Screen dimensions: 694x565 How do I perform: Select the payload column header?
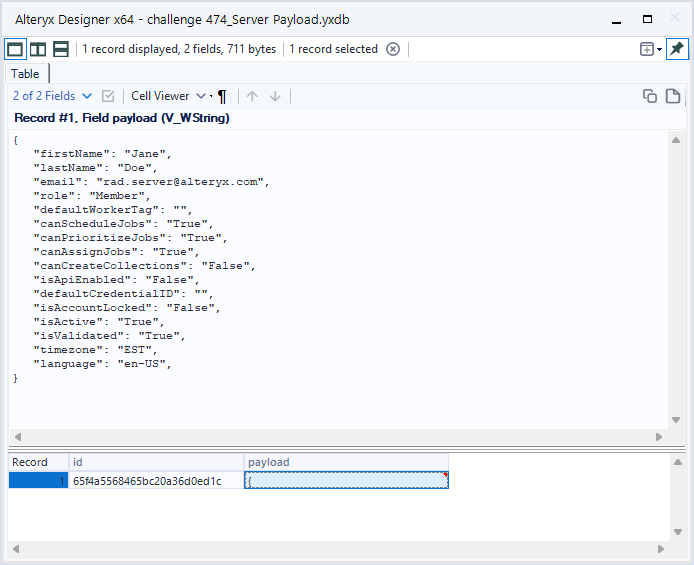pyautogui.click(x=346, y=462)
